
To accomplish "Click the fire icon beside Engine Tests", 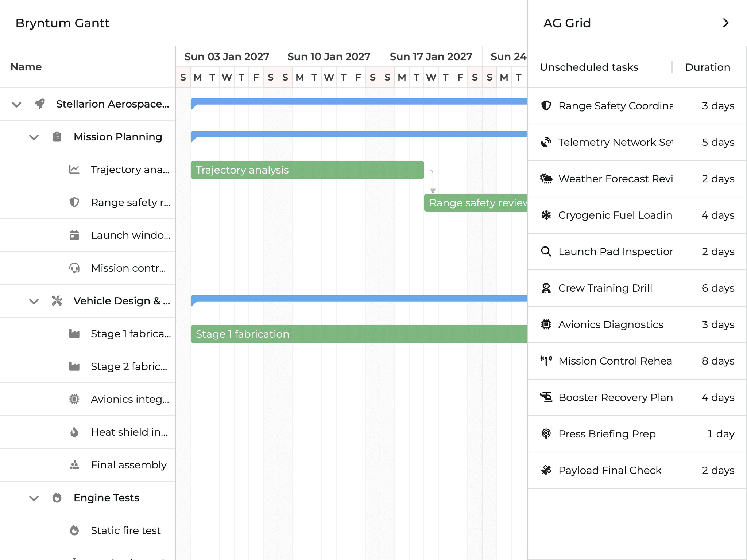I will (57, 498).
